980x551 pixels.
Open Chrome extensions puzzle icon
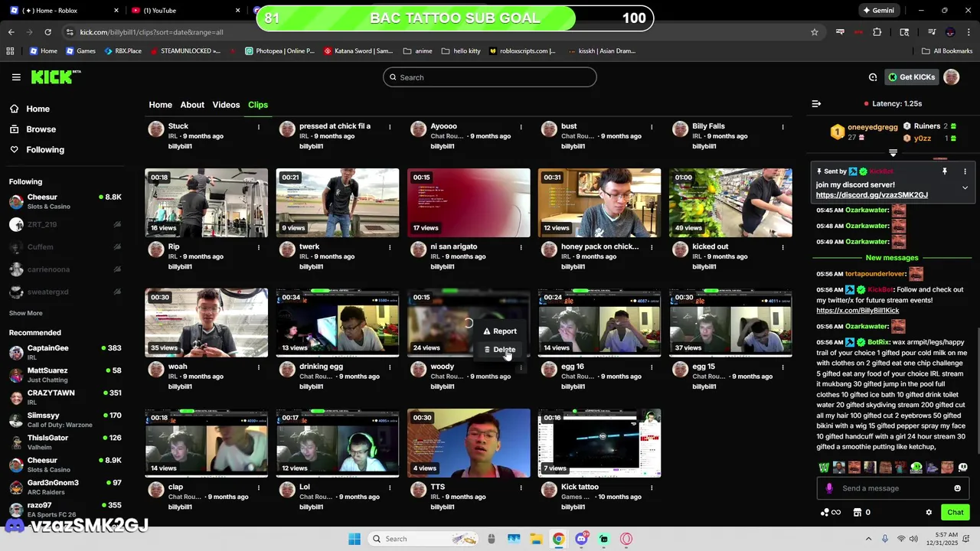point(877,32)
